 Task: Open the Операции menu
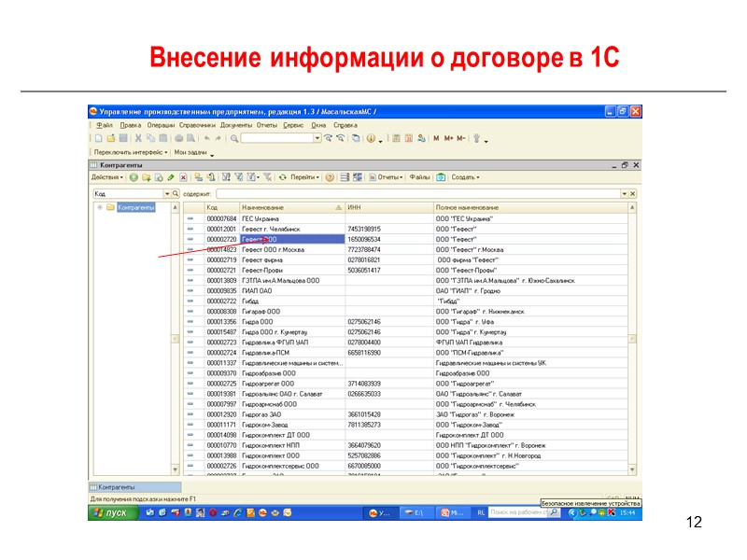(161, 125)
